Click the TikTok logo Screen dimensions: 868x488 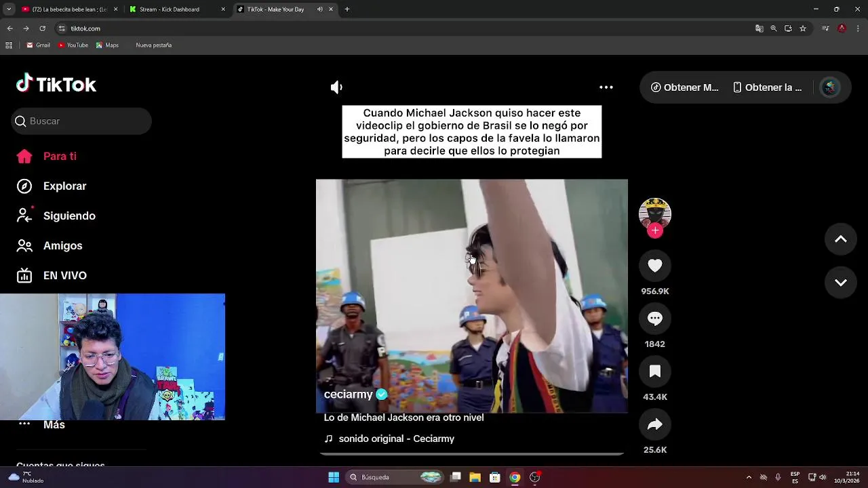pos(56,83)
